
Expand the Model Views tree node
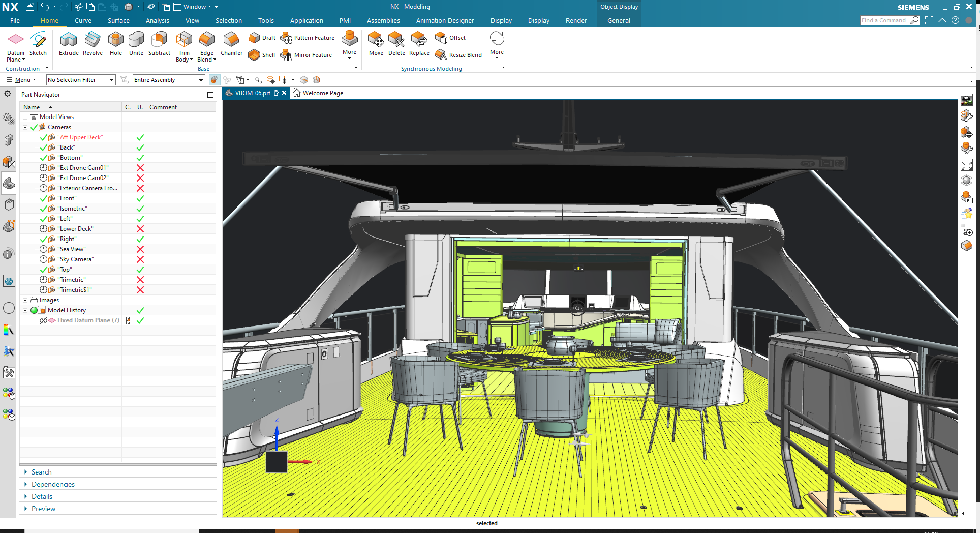coord(25,117)
